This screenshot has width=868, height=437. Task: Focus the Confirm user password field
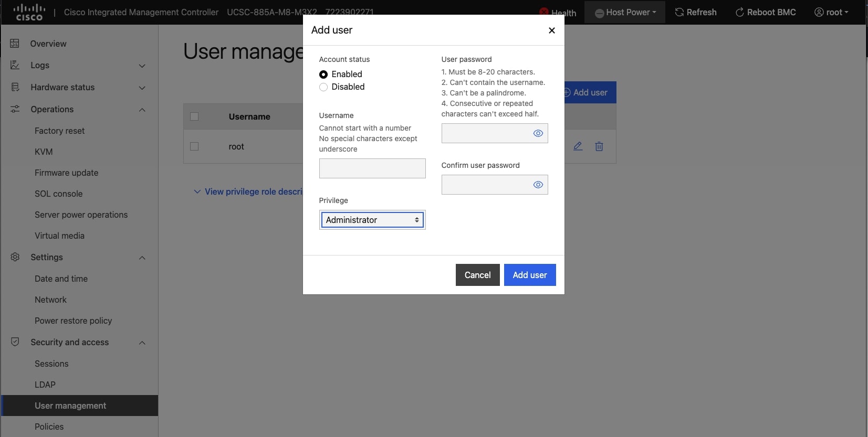(x=495, y=185)
